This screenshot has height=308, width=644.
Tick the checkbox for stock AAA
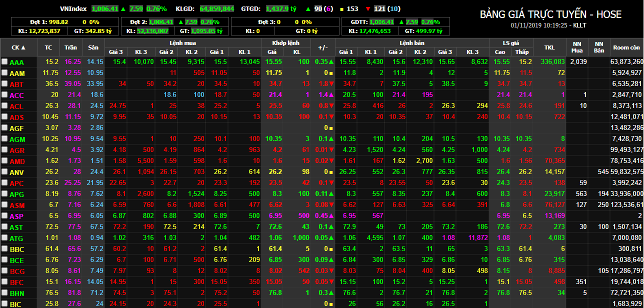click(x=4, y=62)
